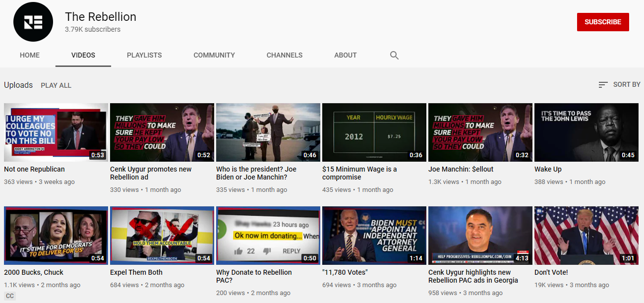The image size is (644, 303).
Task: Click the 0:36 duration badge
Action: click(416, 155)
